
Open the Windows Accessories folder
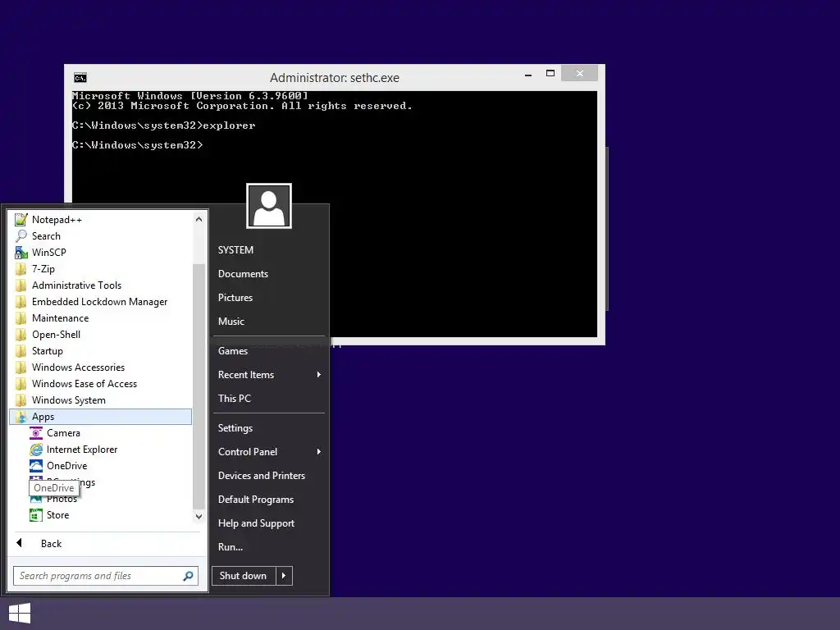click(101, 367)
